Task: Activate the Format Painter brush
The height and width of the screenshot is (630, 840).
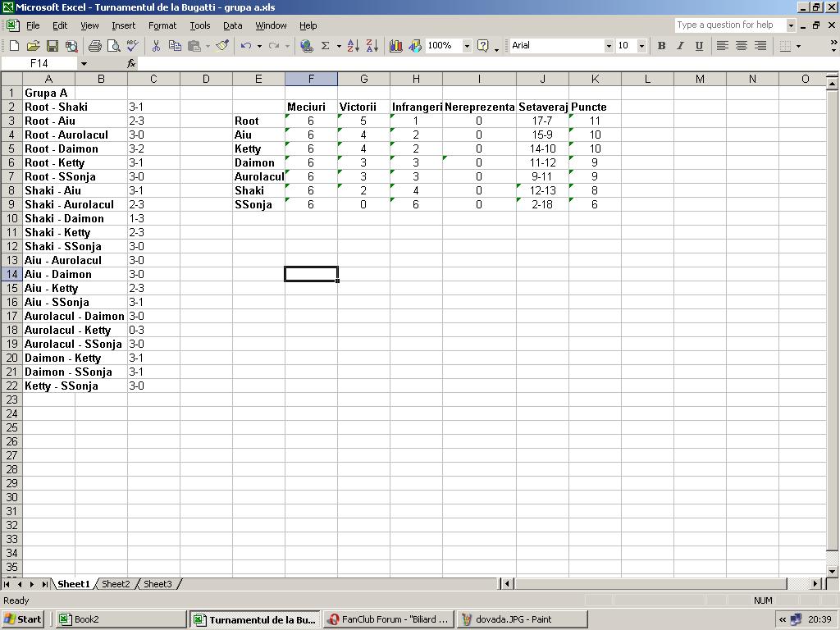Action: pyautogui.click(x=222, y=46)
